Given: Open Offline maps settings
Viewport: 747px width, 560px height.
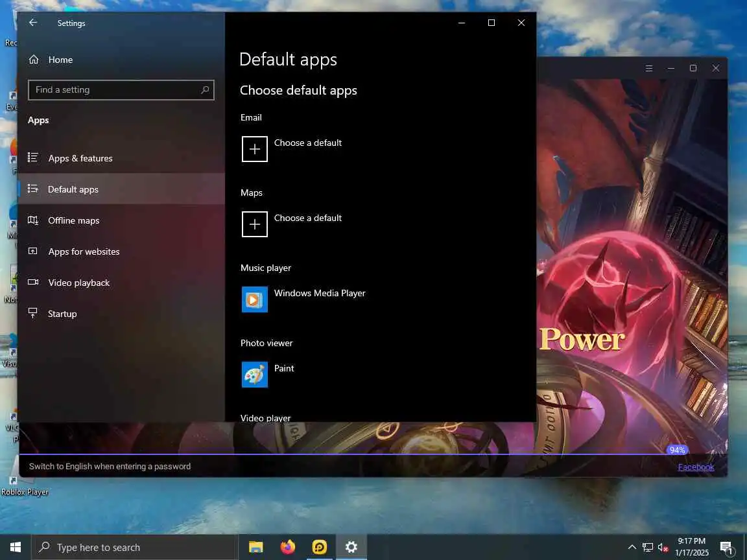Looking at the screenshot, I should point(121,220).
